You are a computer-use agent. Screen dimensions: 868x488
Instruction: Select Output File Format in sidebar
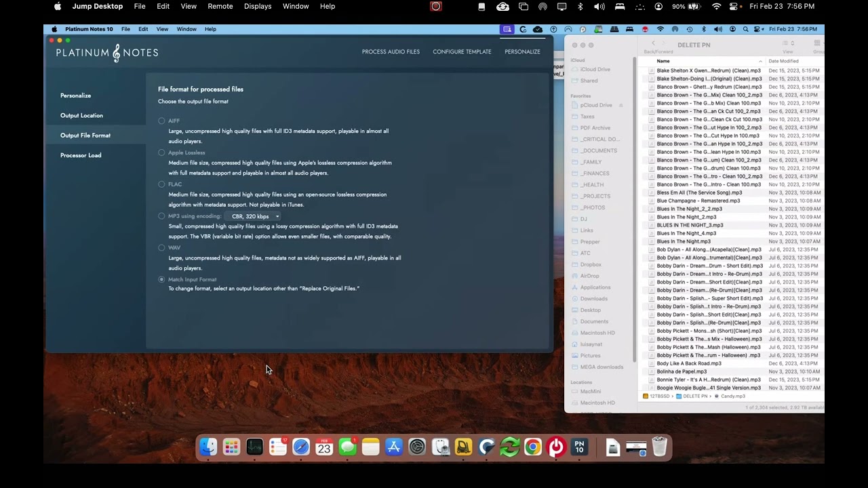[85, 136]
